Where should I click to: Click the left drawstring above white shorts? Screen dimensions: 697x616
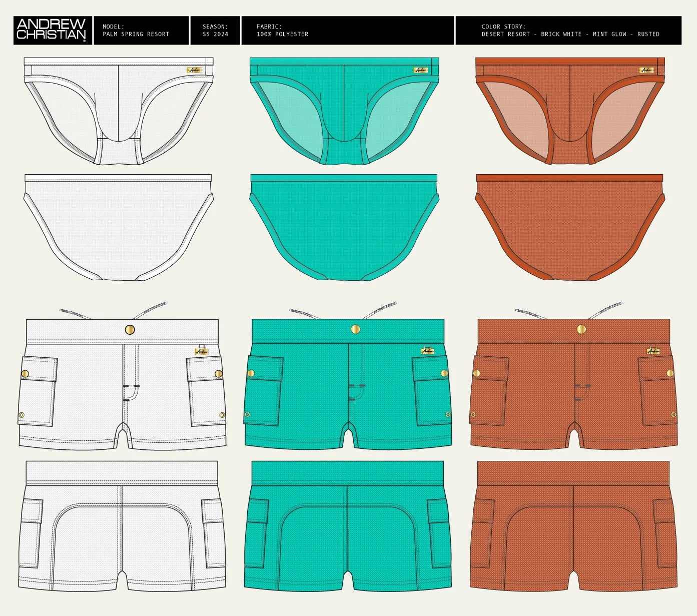pos(76,314)
